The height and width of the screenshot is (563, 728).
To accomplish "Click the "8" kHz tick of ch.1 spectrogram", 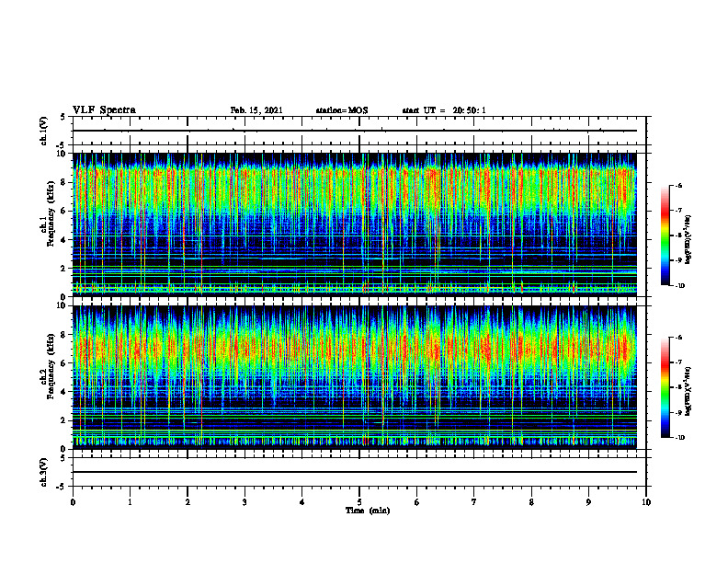I will (63, 182).
